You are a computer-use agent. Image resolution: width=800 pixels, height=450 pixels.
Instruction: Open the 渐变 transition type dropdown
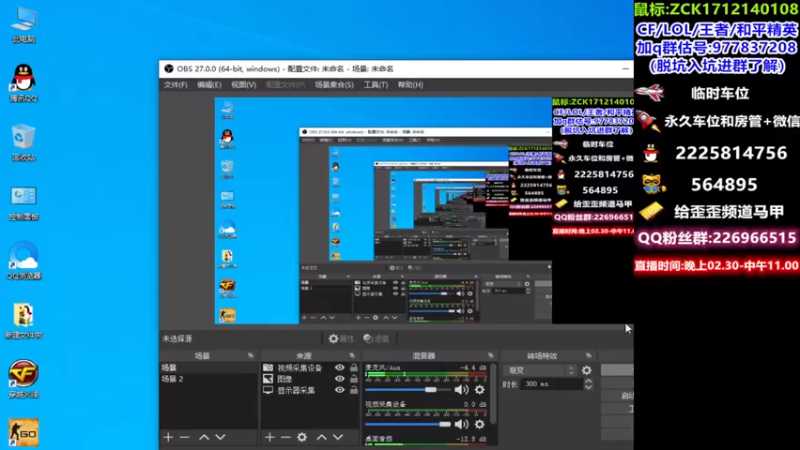540,370
